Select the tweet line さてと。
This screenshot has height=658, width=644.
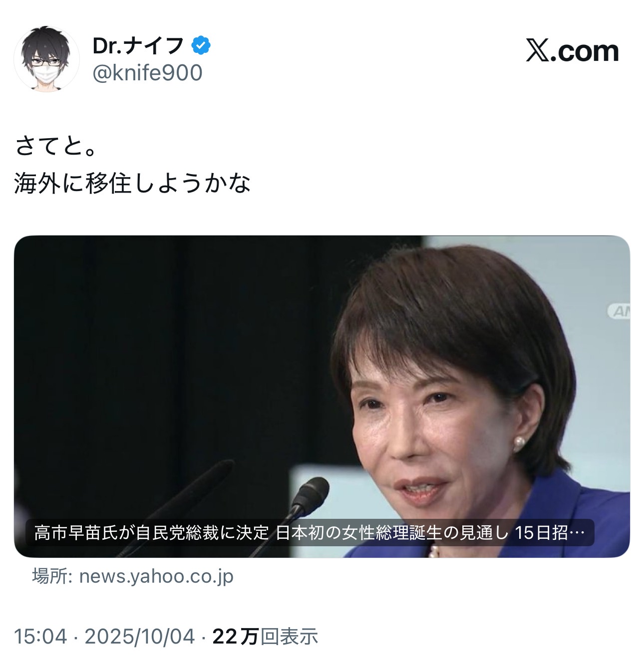[56, 146]
